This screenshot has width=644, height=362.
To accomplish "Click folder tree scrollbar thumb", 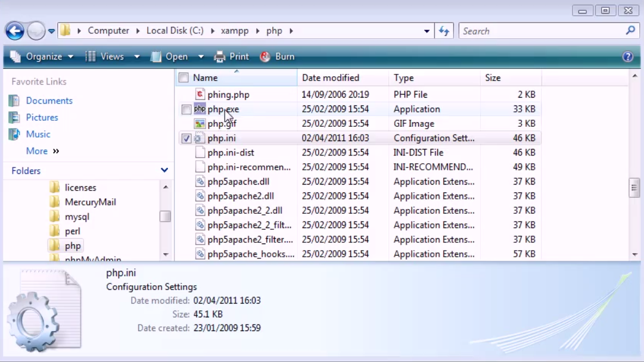I will 165,216.
